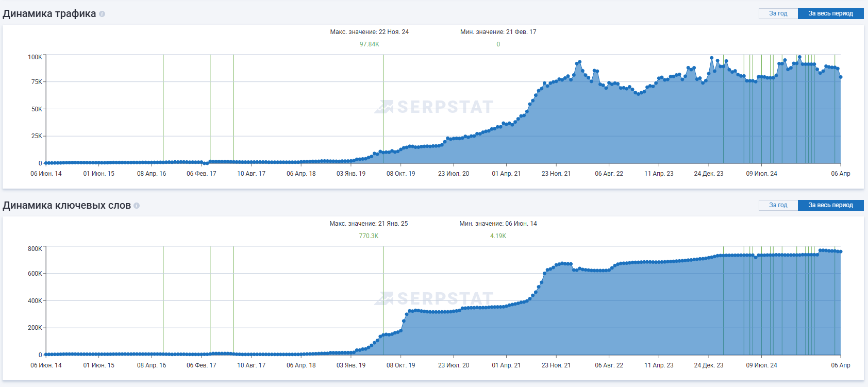Click first green marker line in traffic chart

click(163, 108)
